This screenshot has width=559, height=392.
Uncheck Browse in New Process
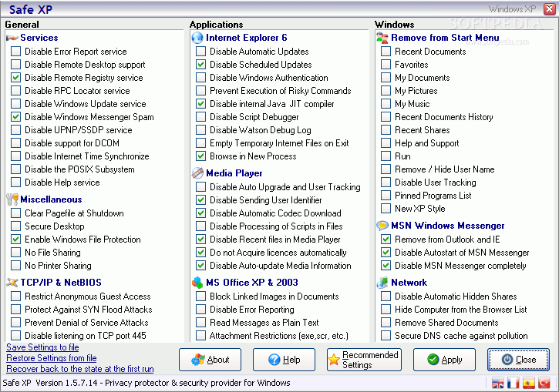click(x=200, y=156)
